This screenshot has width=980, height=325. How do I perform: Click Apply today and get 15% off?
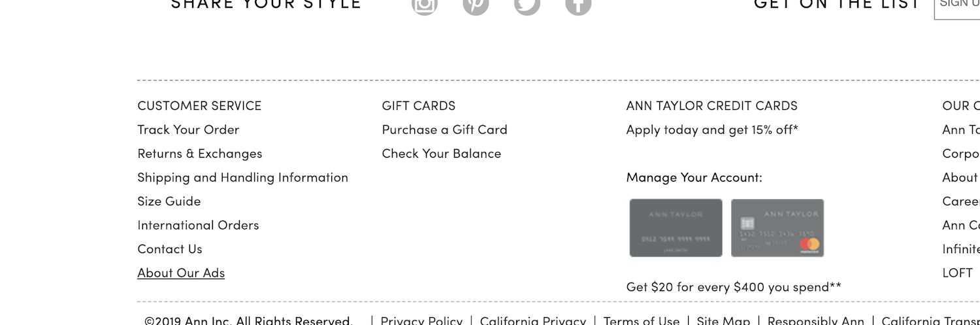(711, 129)
